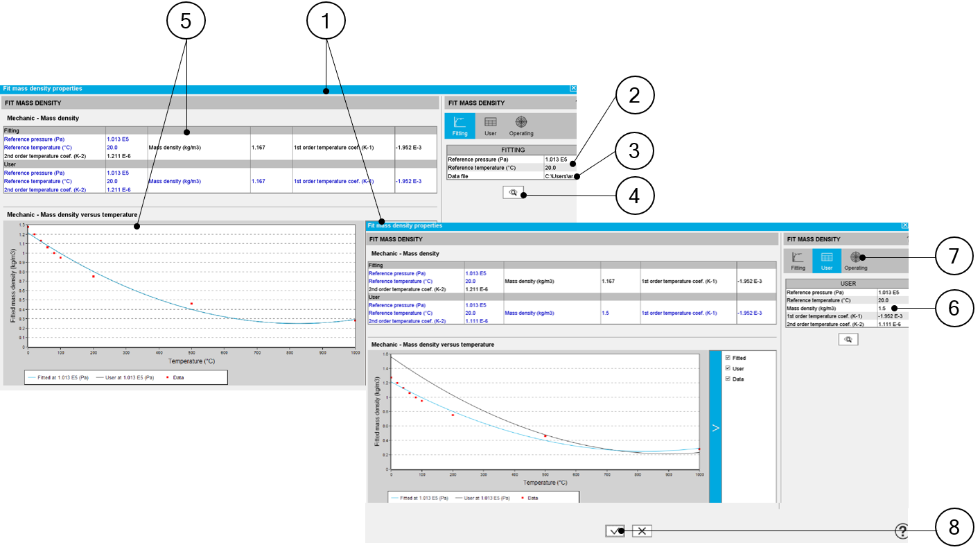980x552 pixels.
Task: Click highlighted Fitting icon above the FITTING table
Action: click(460, 126)
